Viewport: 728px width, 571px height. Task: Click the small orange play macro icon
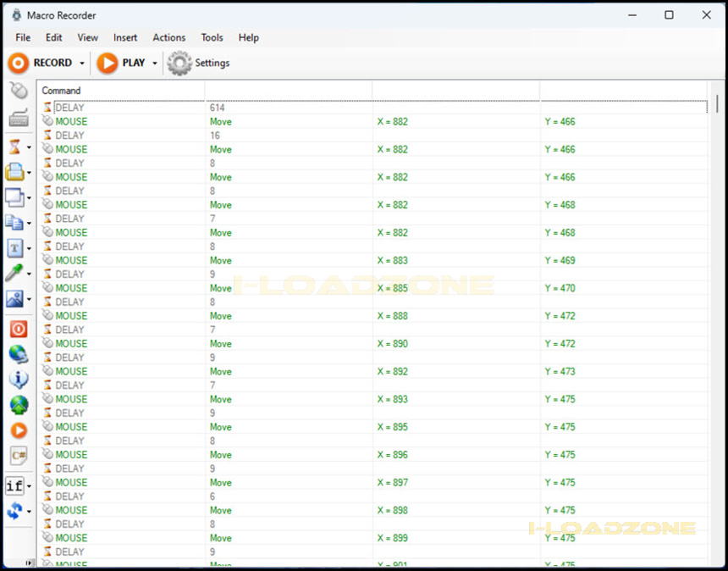pos(19,430)
